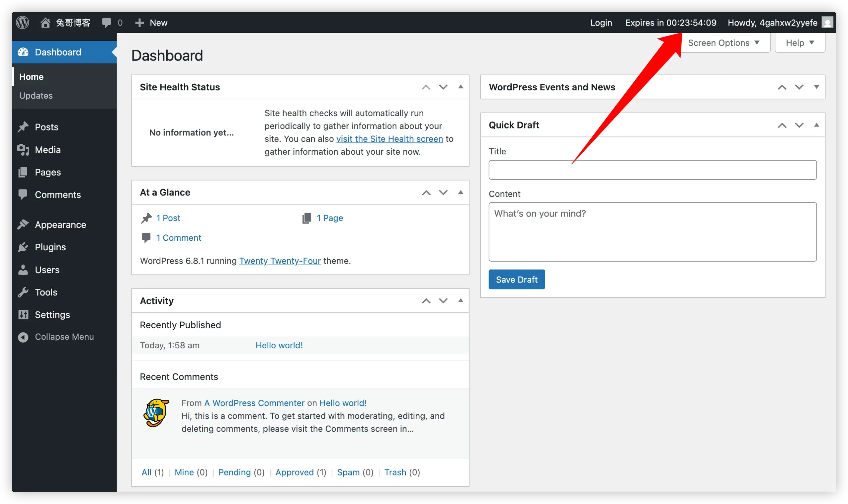Show All (1) comments
Image resolution: width=848 pixels, height=504 pixels.
click(x=153, y=473)
